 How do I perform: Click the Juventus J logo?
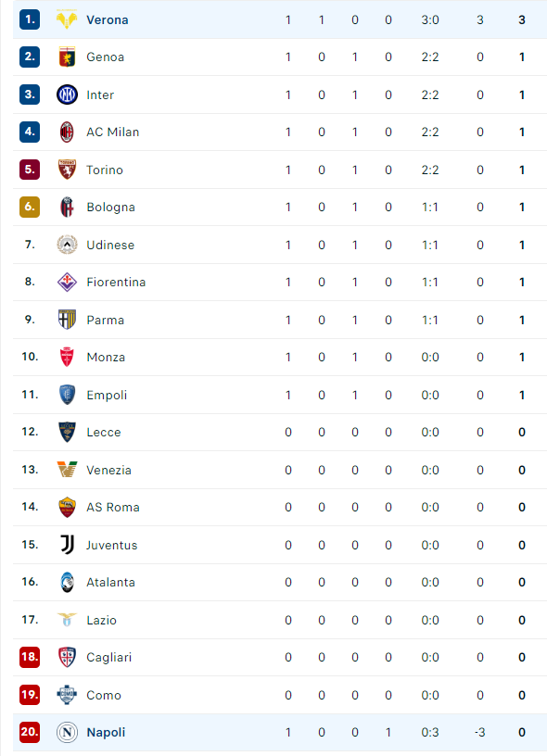coord(67,545)
